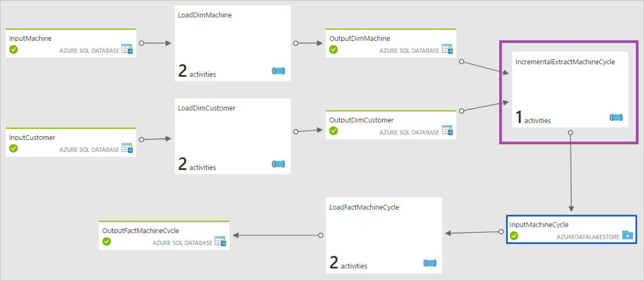Image resolution: width=644 pixels, height=281 pixels.
Task: Click the InputMachineCycle Data Lake Store icon
Action: [627, 235]
